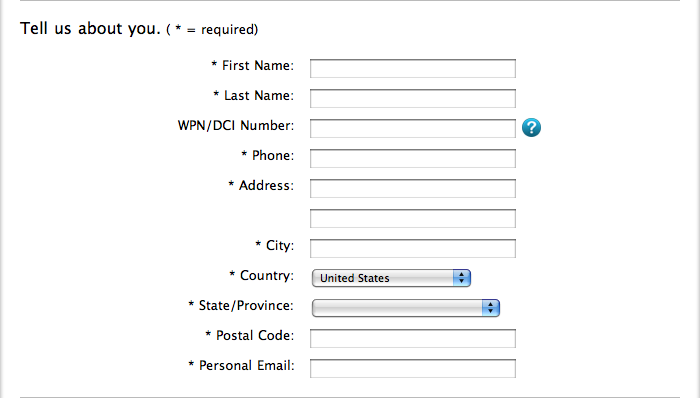Image resolution: width=700 pixels, height=398 pixels.
Task: Click the blue question mark help icon
Action: tap(531, 128)
